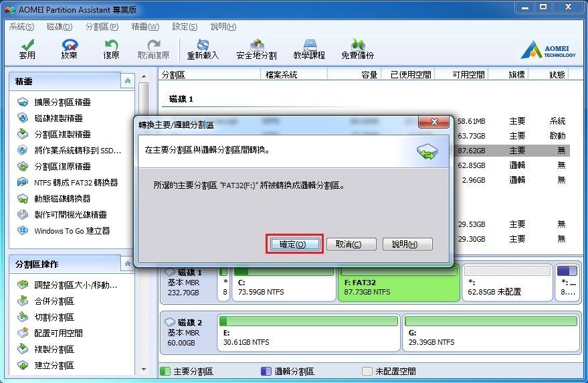Viewport: 588px width, 383px height.
Task: Open the 精靈(W) menu
Action: click(x=145, y=27)
